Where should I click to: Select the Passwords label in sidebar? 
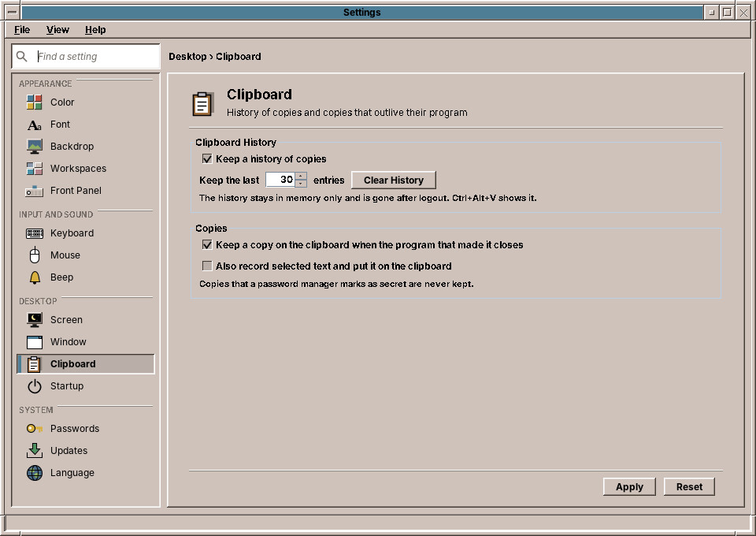coord(75,429)
